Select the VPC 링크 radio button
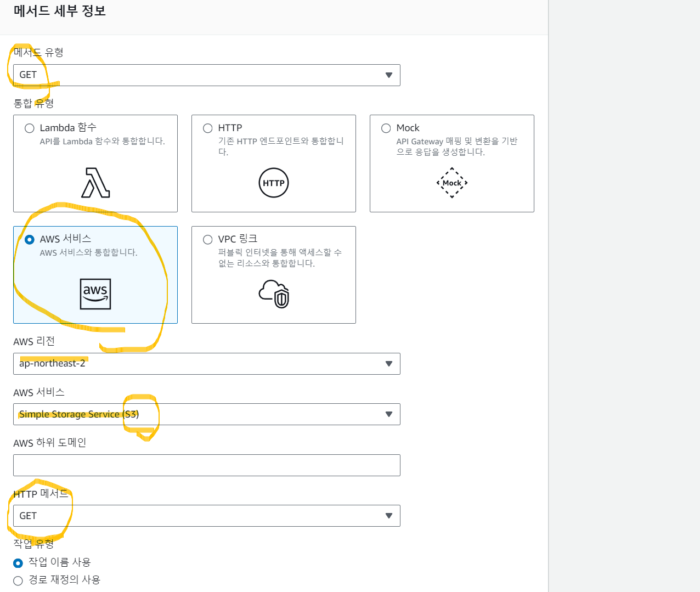Image resolution: width=700 pixels, height=592 pixels. (208, 240)
